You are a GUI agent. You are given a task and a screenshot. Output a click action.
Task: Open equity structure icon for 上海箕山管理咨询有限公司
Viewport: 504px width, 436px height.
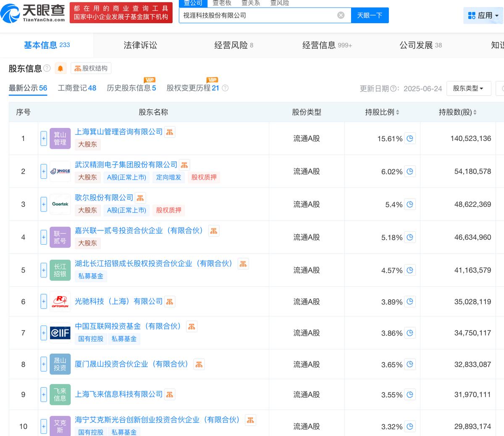coord(170,132)
